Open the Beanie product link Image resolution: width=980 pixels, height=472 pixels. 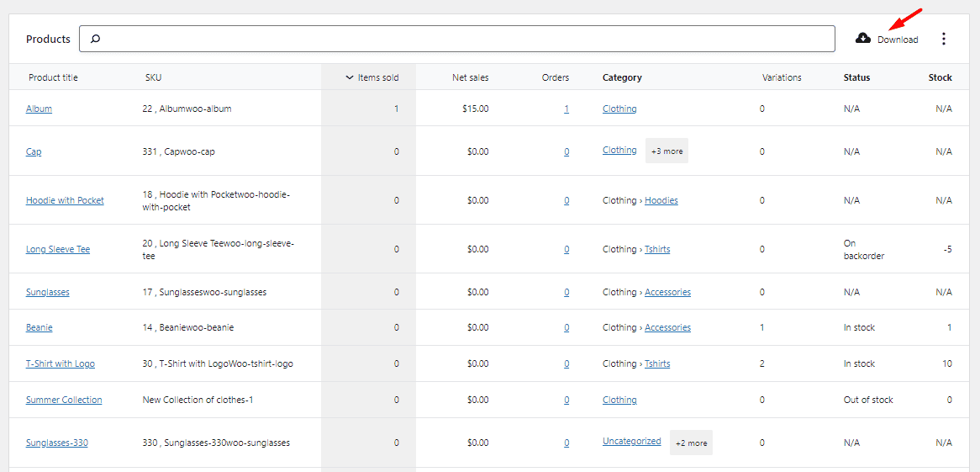39,327
